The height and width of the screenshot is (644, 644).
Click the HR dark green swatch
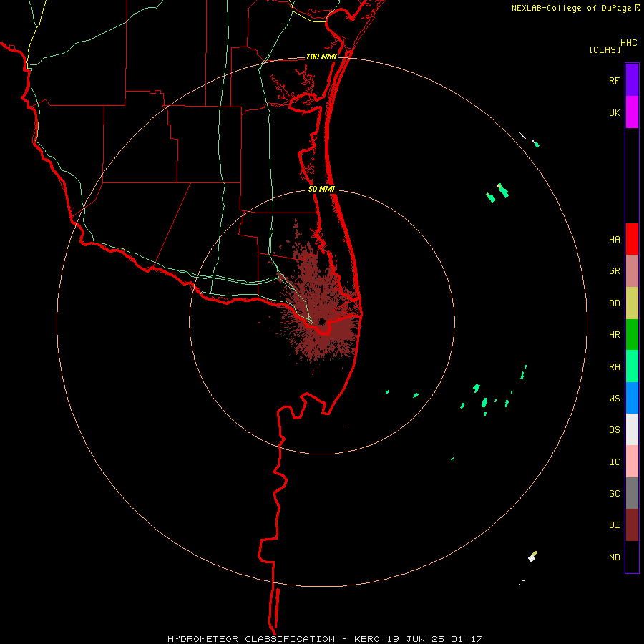click(x=632, y=334)
